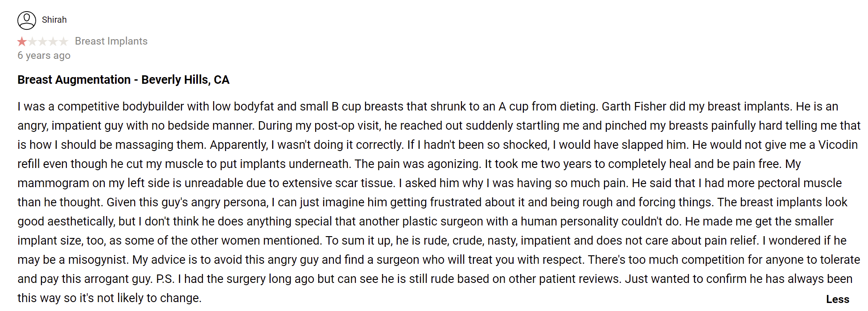Click the phrase "To sum it up" in the review
Viewport: 868px width, 311px height.
[x=358, y=241]
